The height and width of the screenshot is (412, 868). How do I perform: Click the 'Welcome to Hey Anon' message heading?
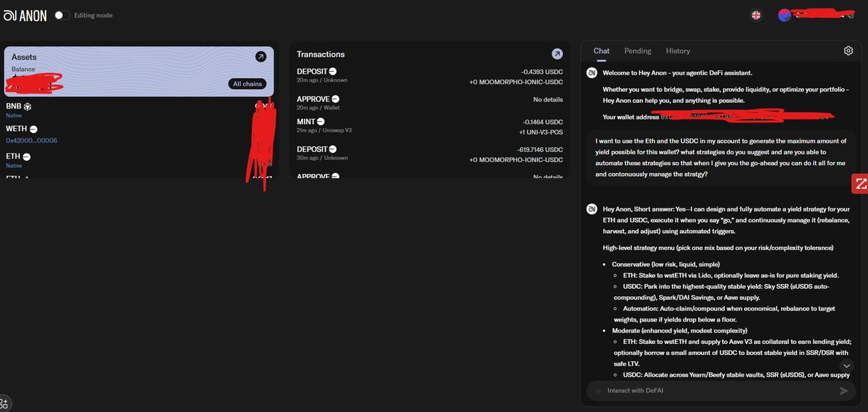(x=677, y=73)
